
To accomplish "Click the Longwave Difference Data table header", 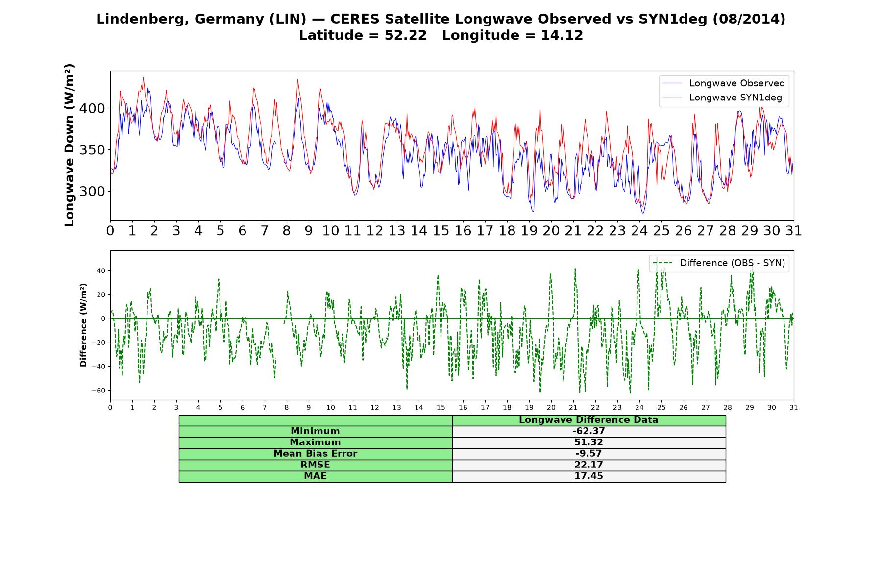I will pyautogui.click(x=589, y=420).
